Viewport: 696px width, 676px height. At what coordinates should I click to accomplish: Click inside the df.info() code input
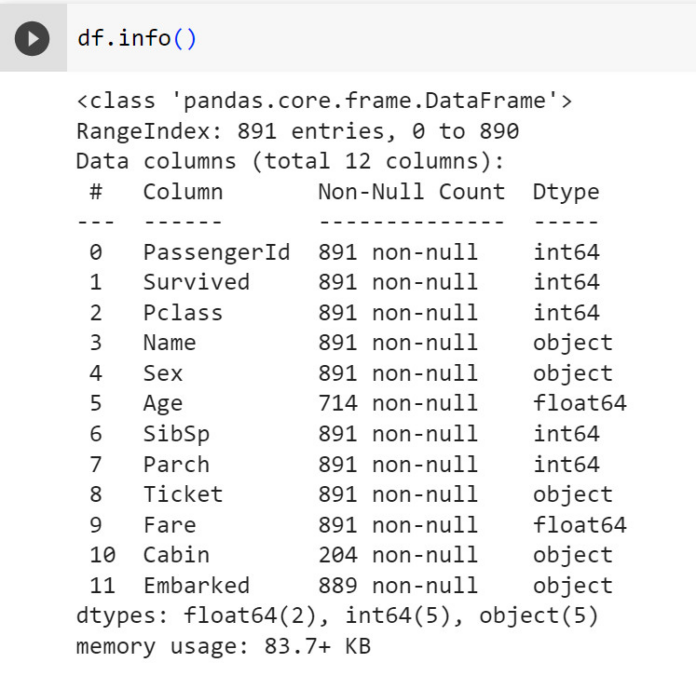(x=381, y=38)
